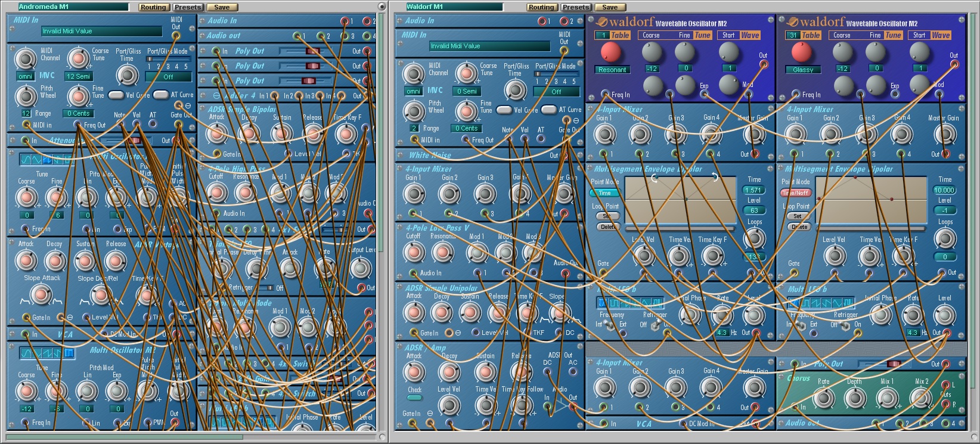Toggle AT Curve switch in Andromeda MVC
This screenshot has height=444, width=980.
point(161,94)
